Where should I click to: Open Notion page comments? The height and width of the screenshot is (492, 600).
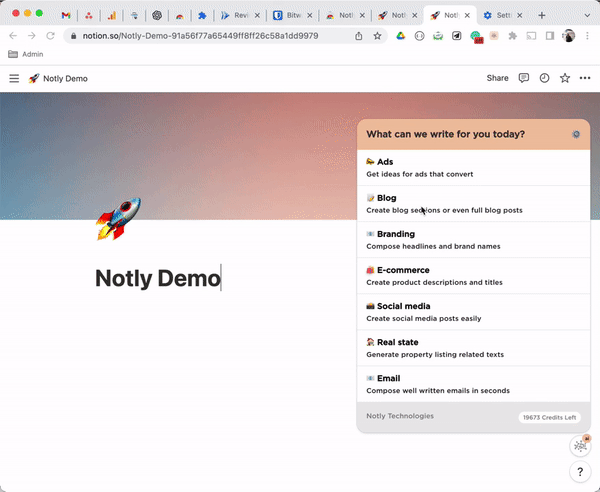(x=523, y=78)
